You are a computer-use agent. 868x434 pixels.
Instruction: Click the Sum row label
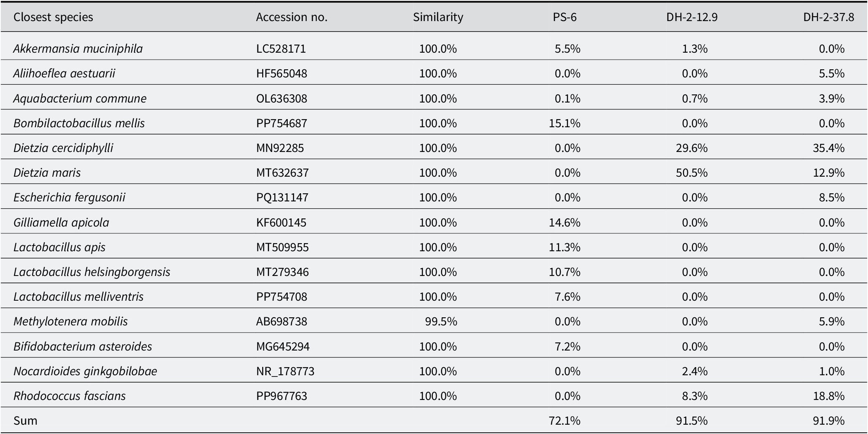(25, 421)
